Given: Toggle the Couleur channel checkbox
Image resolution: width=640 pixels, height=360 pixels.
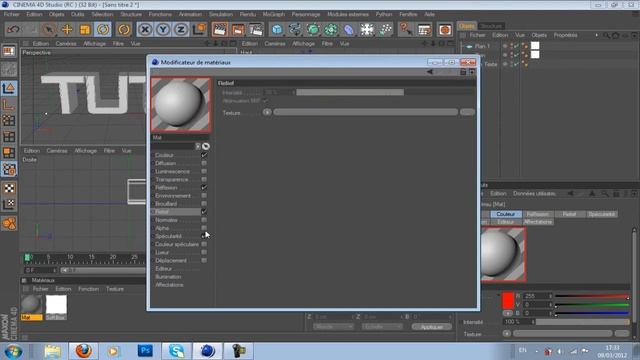Looking at the screenshot, I should coord(204,155).
